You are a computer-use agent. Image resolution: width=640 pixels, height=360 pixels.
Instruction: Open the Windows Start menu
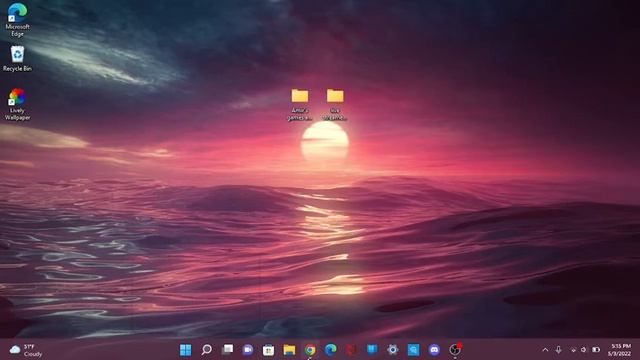pos(186,350)
